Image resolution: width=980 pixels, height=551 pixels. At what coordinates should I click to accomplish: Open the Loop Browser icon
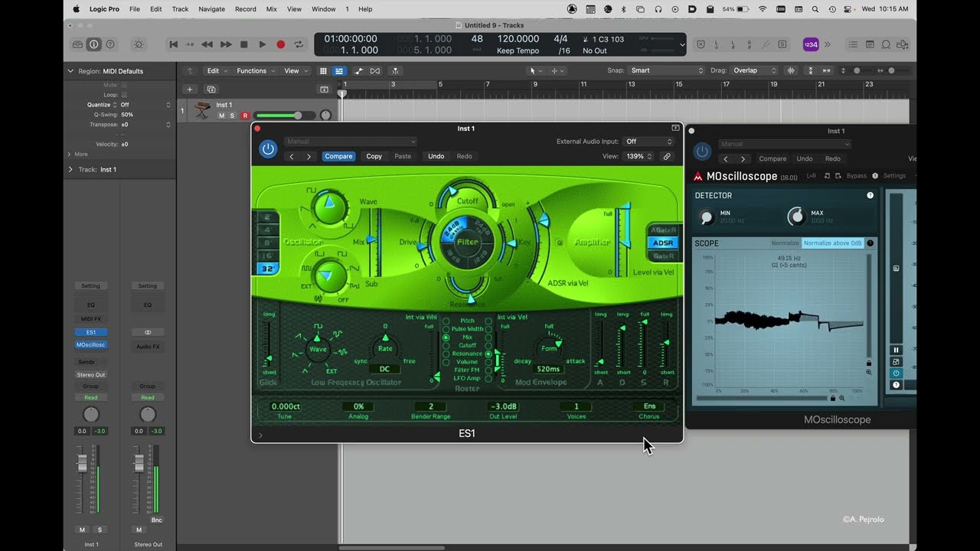click(887, 44)
